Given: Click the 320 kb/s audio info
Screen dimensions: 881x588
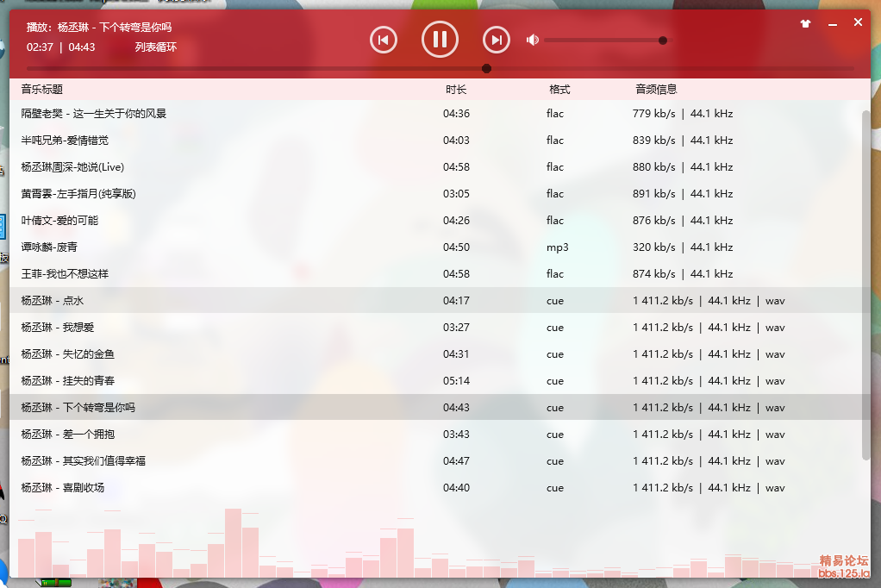Looking at the screenshot, I should pos(683,247).
